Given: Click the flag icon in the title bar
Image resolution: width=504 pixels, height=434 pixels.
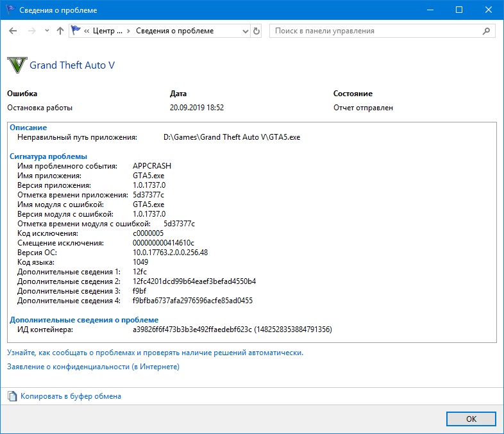Looking at the screenshot, I should click(10, 10).
